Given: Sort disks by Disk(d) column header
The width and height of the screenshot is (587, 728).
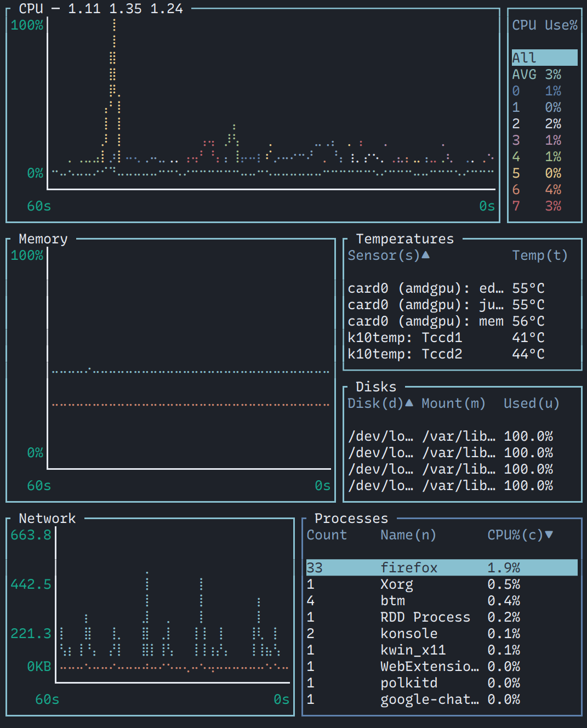Looking at the screenshot, I should pos(380,403).
